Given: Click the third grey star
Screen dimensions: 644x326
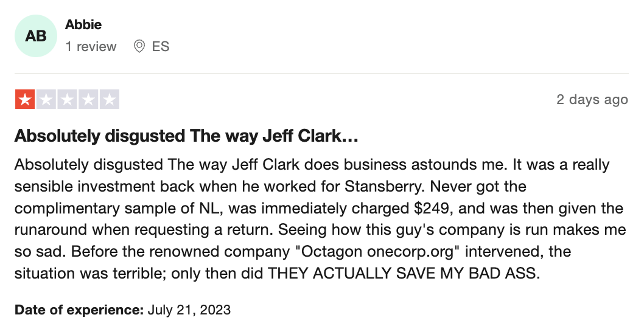Looking at the screenshot, I should point(68,99).
